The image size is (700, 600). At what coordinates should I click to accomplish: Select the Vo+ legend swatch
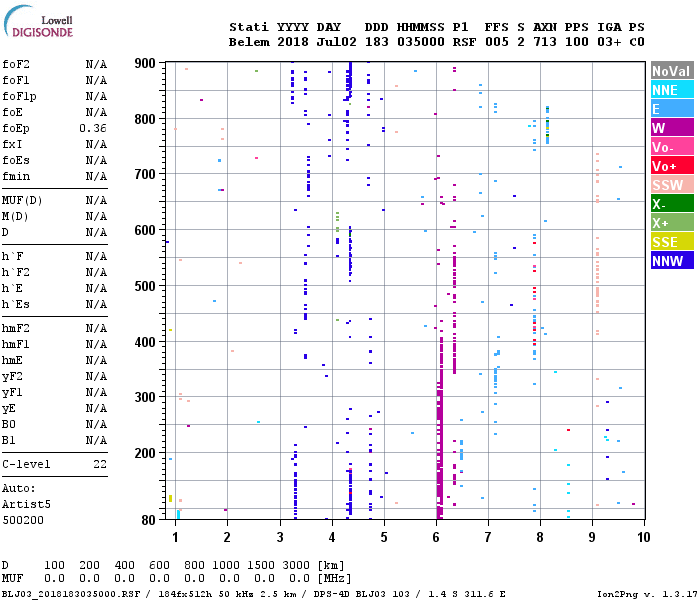coord(672,166)
